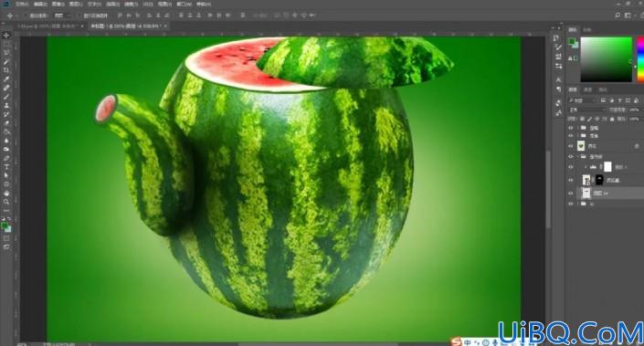The image size is (644, 346).
Task: Enable Show Transform Controls checkbox
Action: 79,16
